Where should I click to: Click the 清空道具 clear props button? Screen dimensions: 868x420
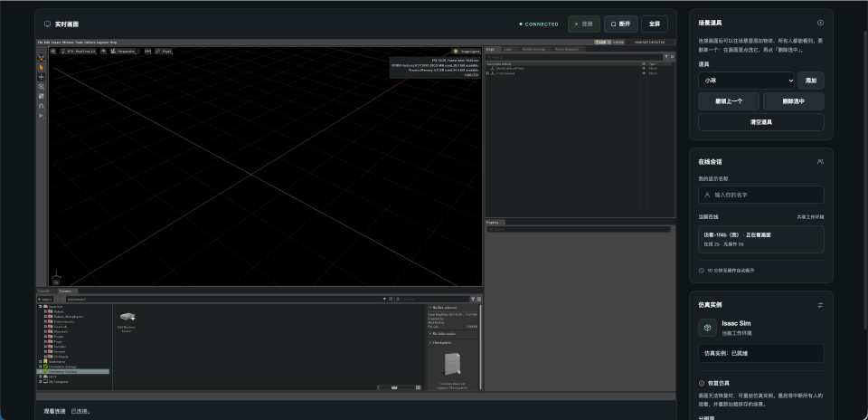[x=761, y=122]
